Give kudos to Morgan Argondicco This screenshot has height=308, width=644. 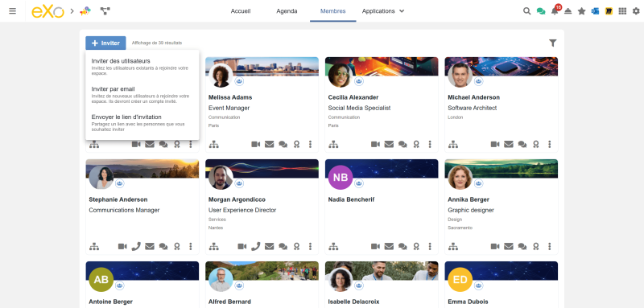pos(296,247)
